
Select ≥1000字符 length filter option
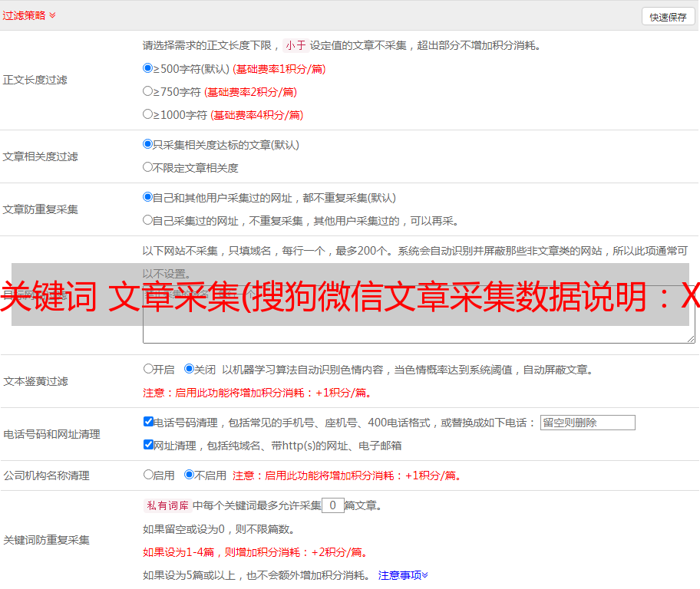pyautogui.click(x=148, y=114)
